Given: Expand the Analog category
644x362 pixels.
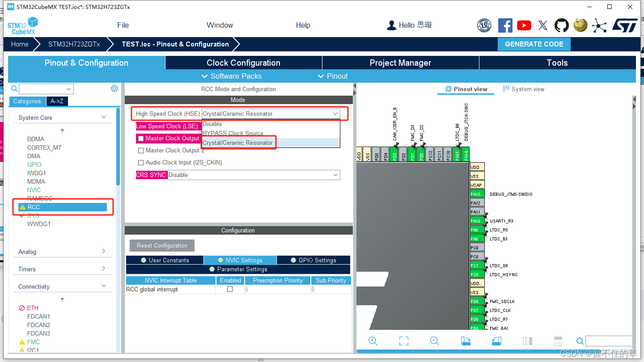Looking at the screenshot, I should point(104,251).
